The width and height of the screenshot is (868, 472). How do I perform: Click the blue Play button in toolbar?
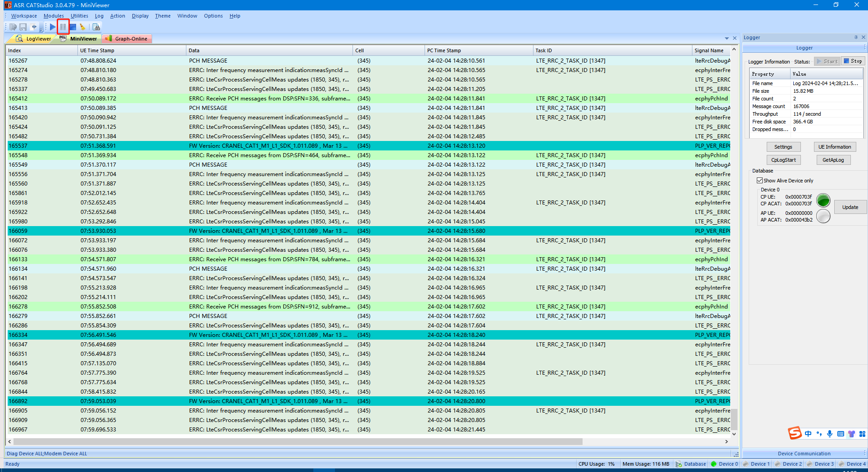53,27
